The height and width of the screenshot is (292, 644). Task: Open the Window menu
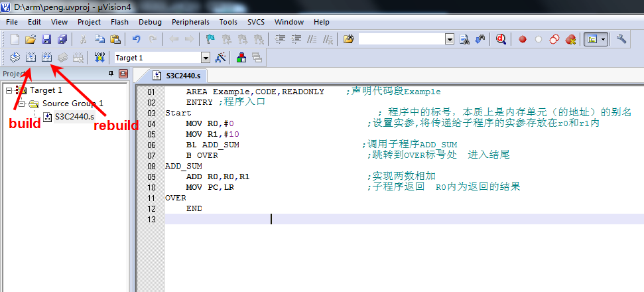(x=289, y=22)
